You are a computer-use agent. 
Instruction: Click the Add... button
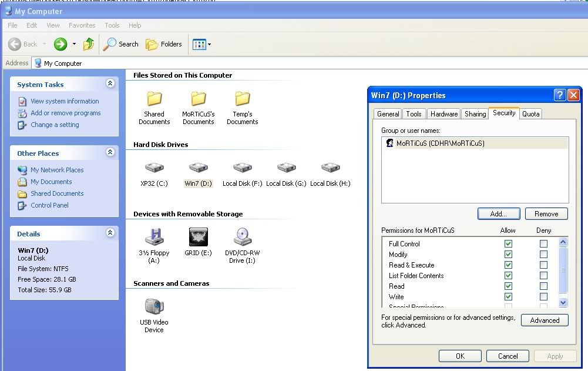tap(499, 213)
